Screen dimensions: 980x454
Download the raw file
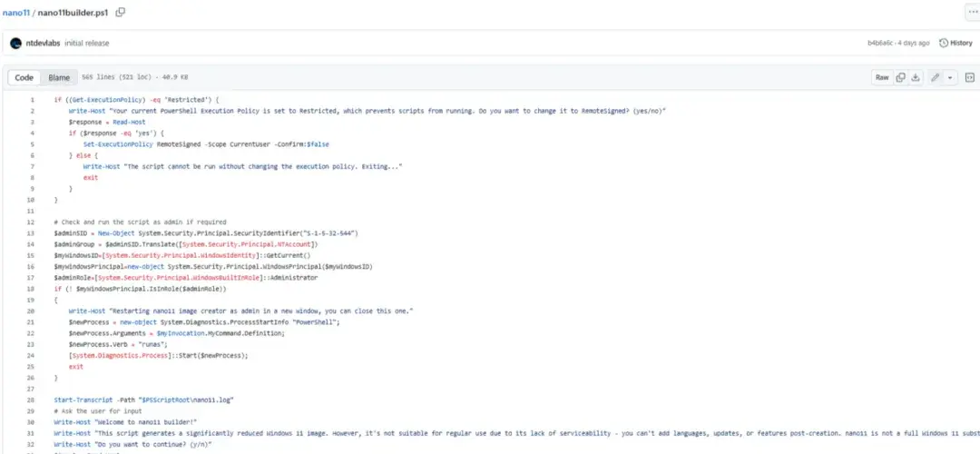[x=915, y=77]
